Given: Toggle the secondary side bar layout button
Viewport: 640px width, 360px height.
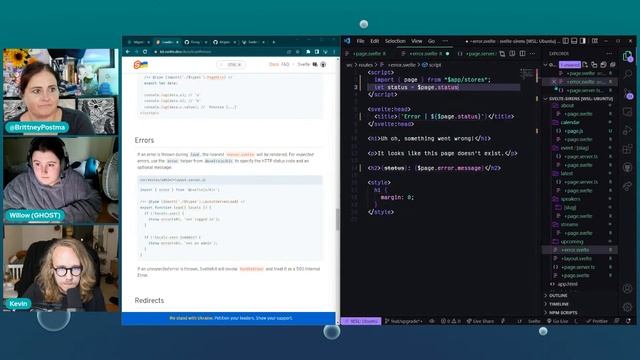Looking at the screenshot, I should pos(583,41).
